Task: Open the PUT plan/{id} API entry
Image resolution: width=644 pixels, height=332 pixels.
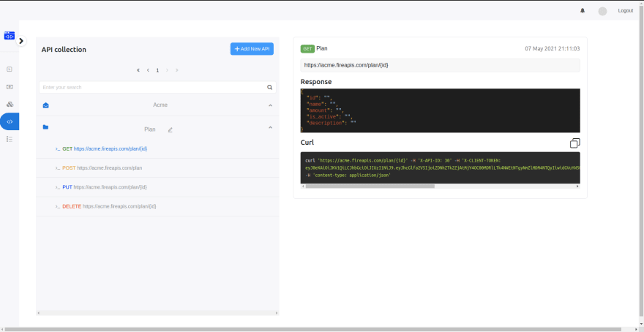Action: tap(158, 187)
